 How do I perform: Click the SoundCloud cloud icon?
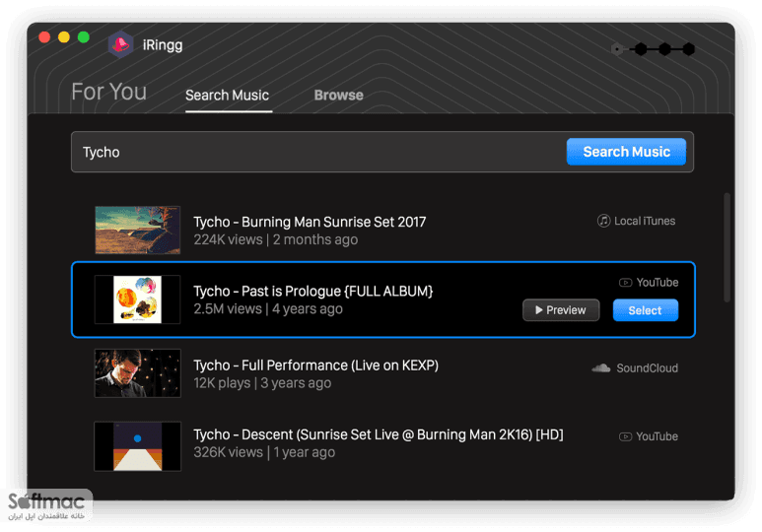[601, 367]
